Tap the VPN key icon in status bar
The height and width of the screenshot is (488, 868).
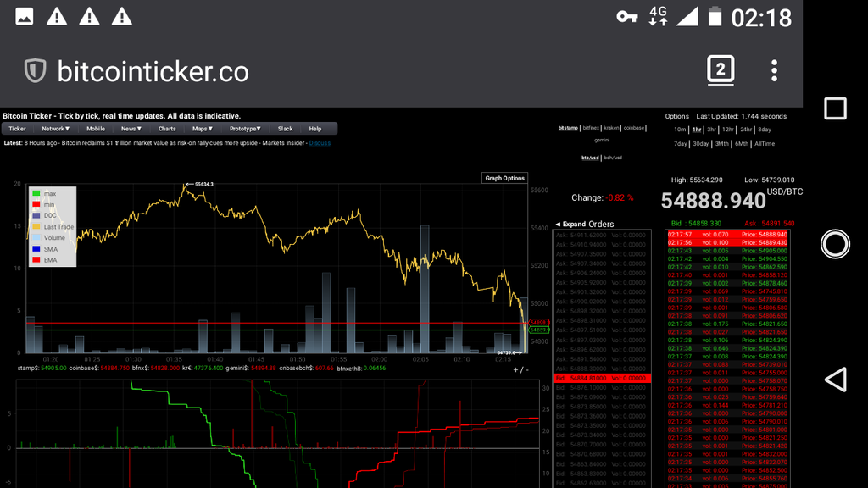[626, 17]
